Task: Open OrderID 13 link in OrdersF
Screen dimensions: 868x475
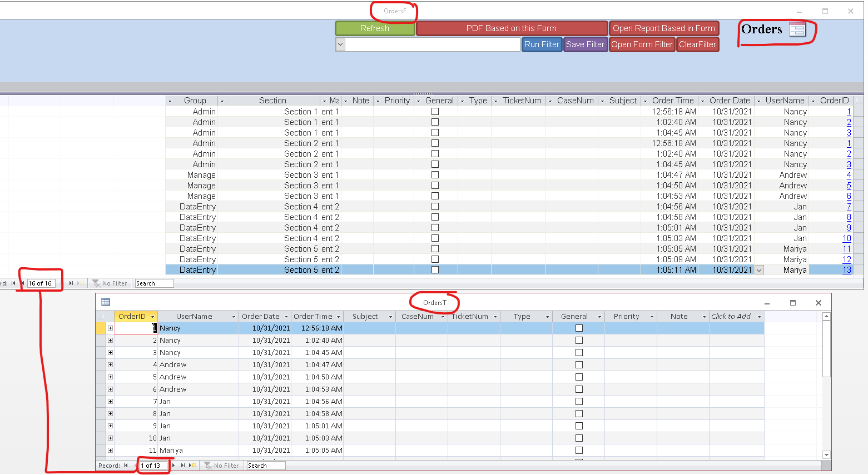Action: [x=846, y=270]
